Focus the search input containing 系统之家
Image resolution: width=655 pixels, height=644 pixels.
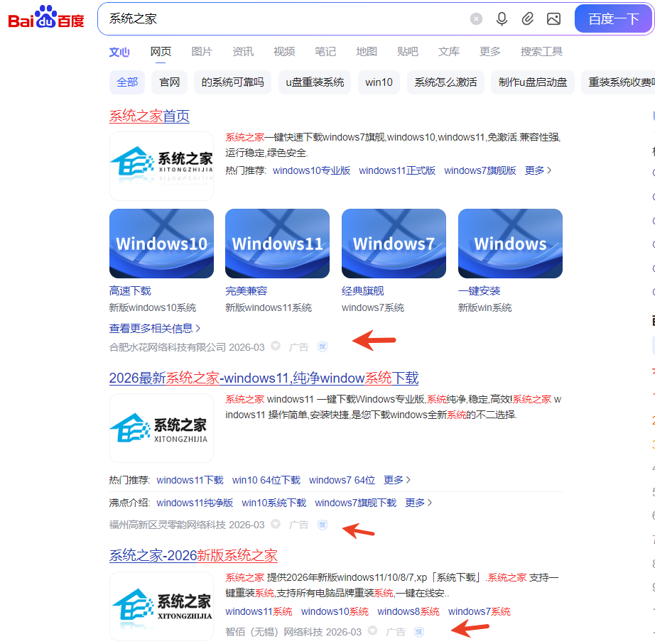[284, 18]
